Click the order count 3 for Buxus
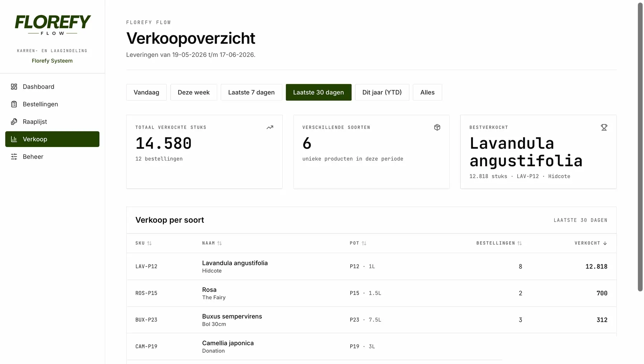The image size is (644, 364). pos(520,320)
